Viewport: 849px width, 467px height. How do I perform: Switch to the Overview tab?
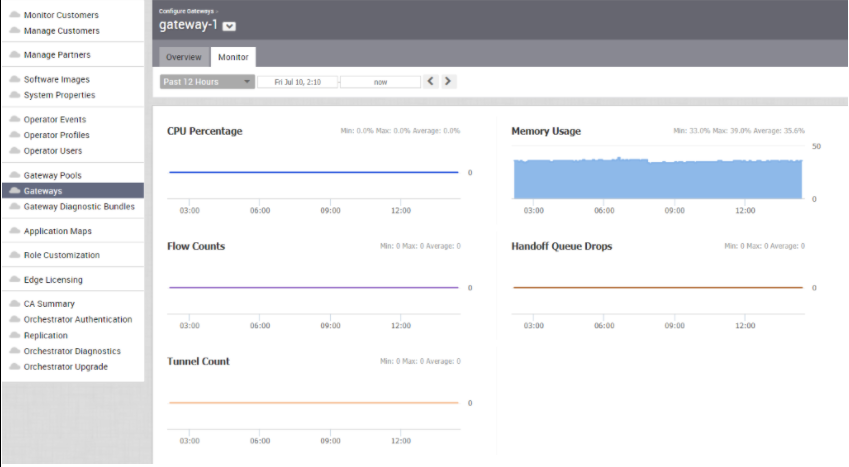(183, 57)
